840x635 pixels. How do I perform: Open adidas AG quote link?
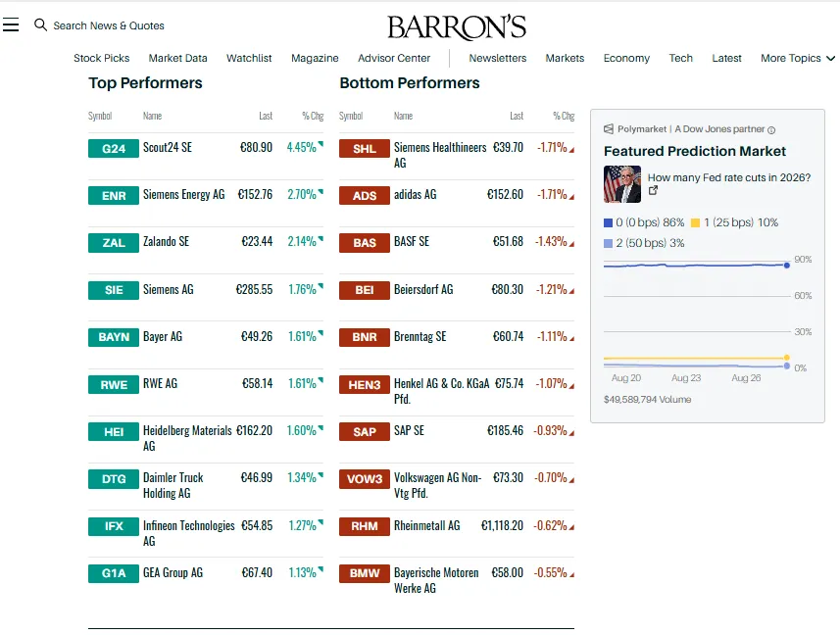point(416,194)
